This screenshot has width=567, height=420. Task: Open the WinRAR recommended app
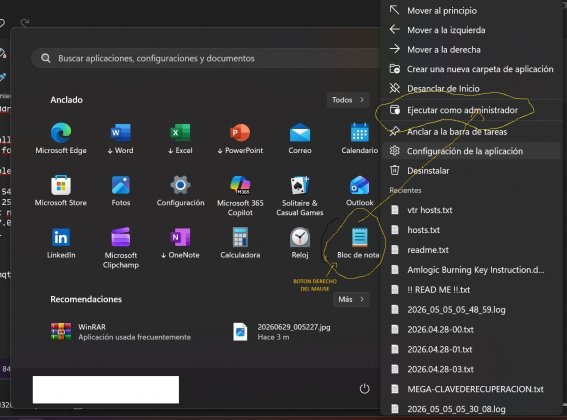[121, 332]
